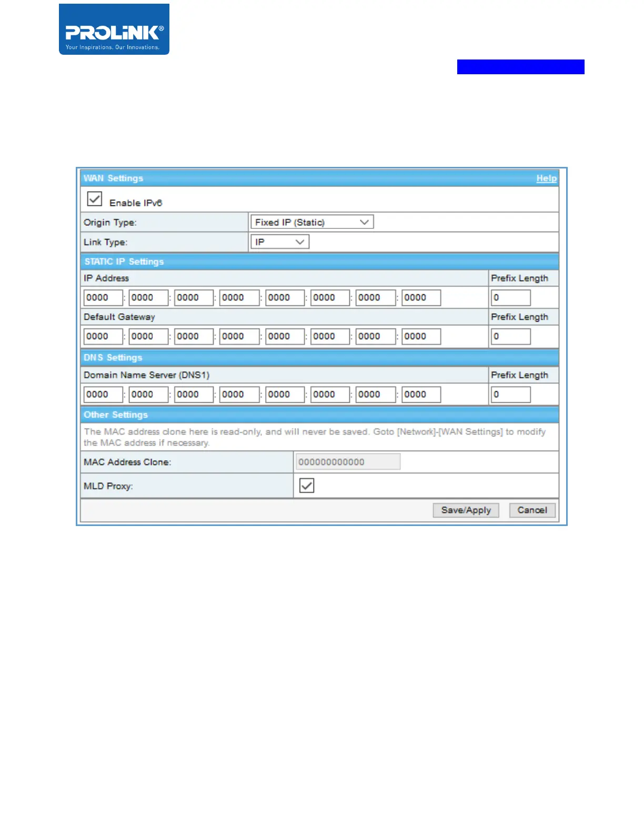Click the MAC clone read-only note text
The height and width of the screenshot is (834, 644).
coord(315,437)
